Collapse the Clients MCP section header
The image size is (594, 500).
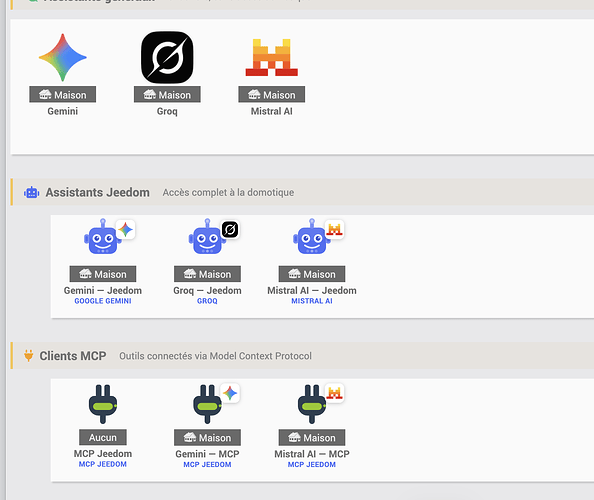(x=302, y=356)
